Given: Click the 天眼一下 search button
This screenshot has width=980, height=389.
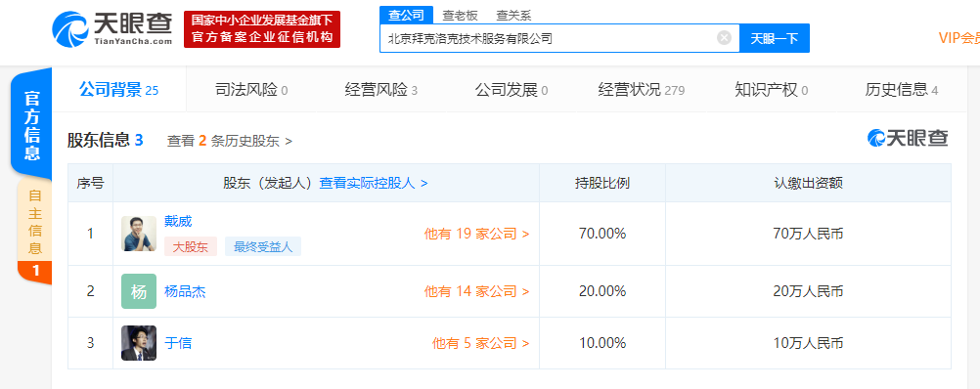Looking at the screenshot, I should pyautogui.click(x=775, y=38).
